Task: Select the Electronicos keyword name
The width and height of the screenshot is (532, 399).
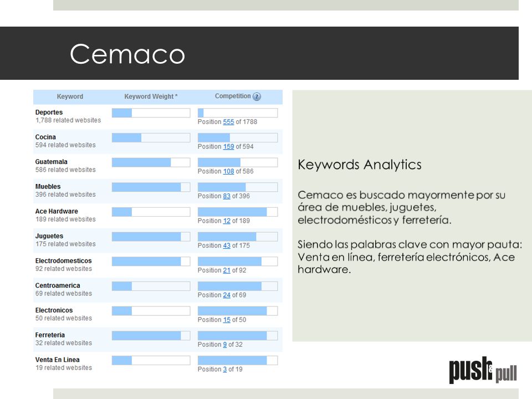Action: click(54, 310)
